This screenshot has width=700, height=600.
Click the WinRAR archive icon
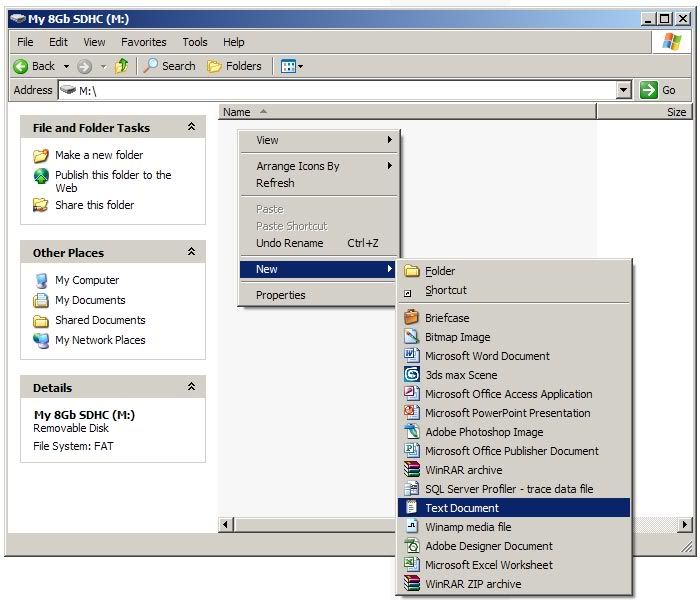[412, 469]
